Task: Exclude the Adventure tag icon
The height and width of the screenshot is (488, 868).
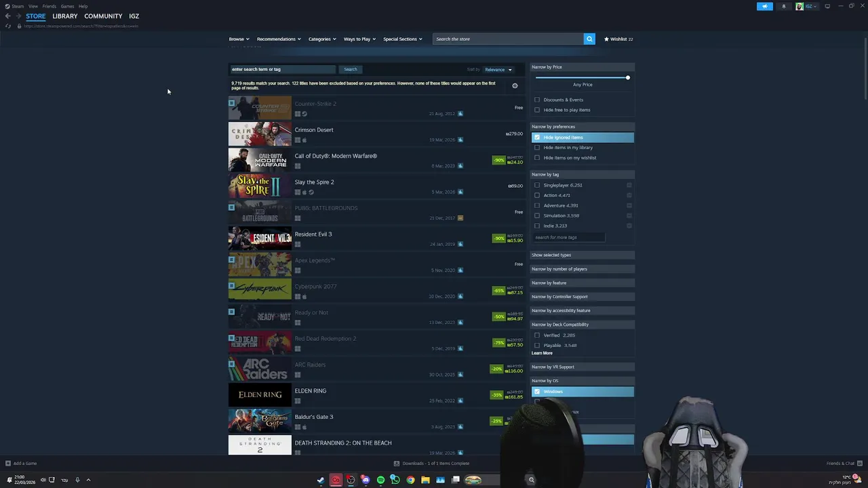Action: pos(629,205)
